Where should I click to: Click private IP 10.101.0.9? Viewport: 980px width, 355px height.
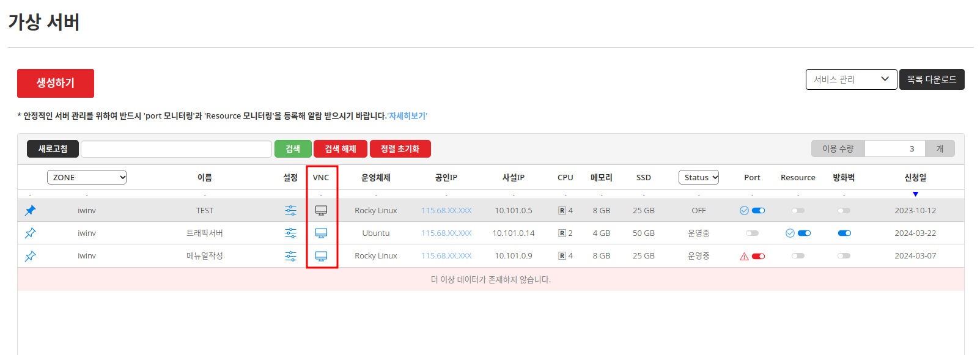[x=514, y=255]
